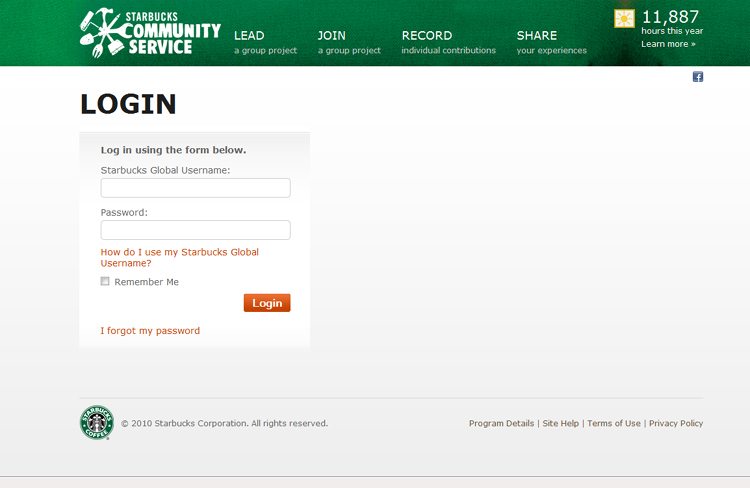
Task: Open Program Details in the footer
Action: [x=501, y=424]
